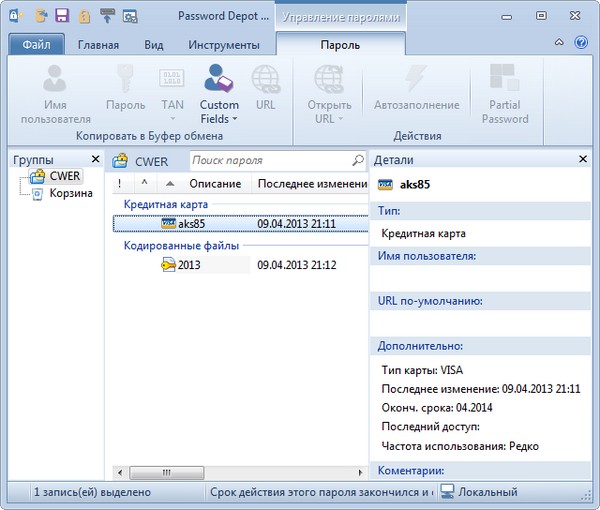
Task: Switch to the Главная tab
Action: tap(99, 45)
